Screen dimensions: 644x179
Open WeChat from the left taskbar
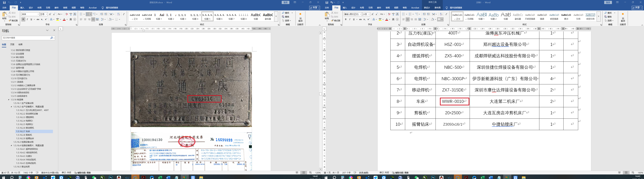[x=94, y=177]
